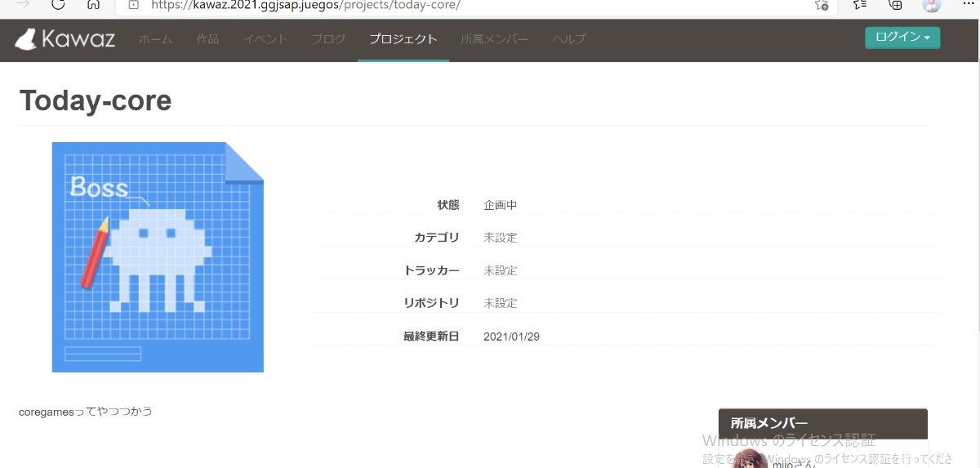This screenshot has width=980, height=468.
Task: Open the ホーム navigation item
Action: point(155,39)
